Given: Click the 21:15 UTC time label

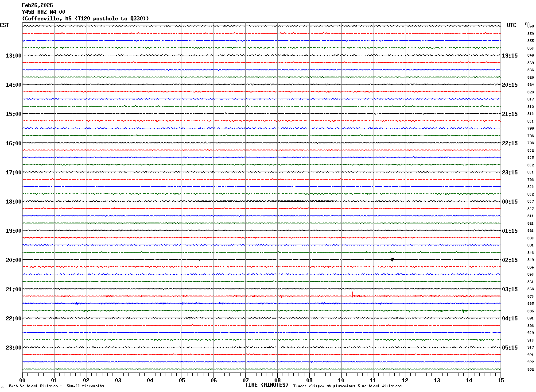Looking at the screenshot, I should pyautogui.click(x=510, y=114).
